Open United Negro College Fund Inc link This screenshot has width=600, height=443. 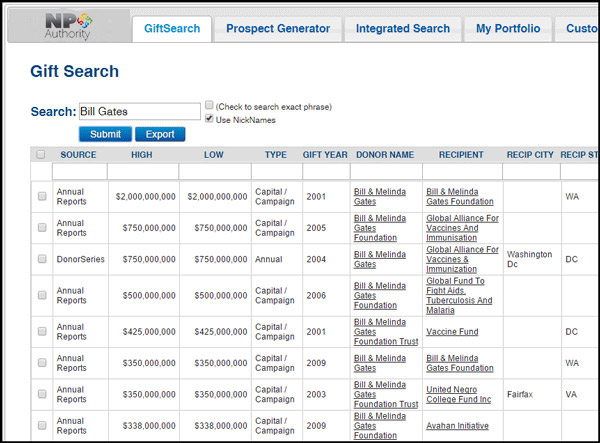(461, 394)
